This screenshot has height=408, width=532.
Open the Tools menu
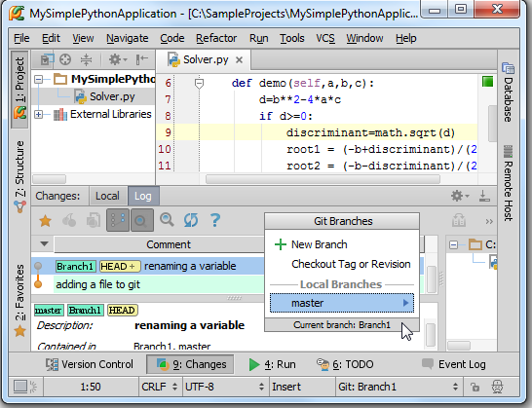point(291,38)
